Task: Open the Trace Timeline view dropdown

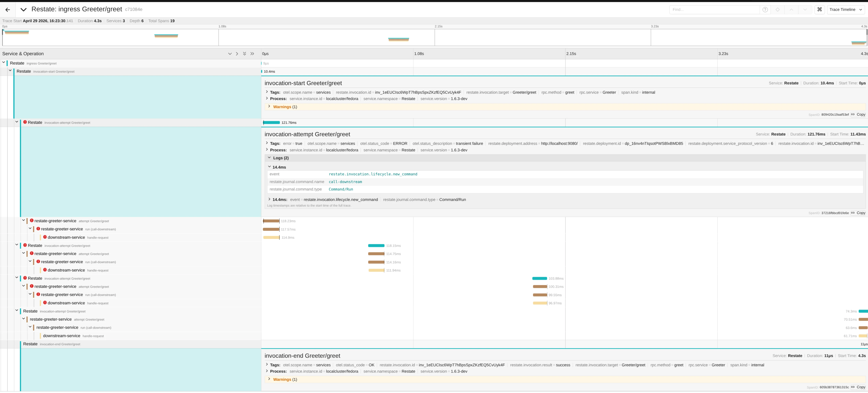Action: (x=846, y=10)
